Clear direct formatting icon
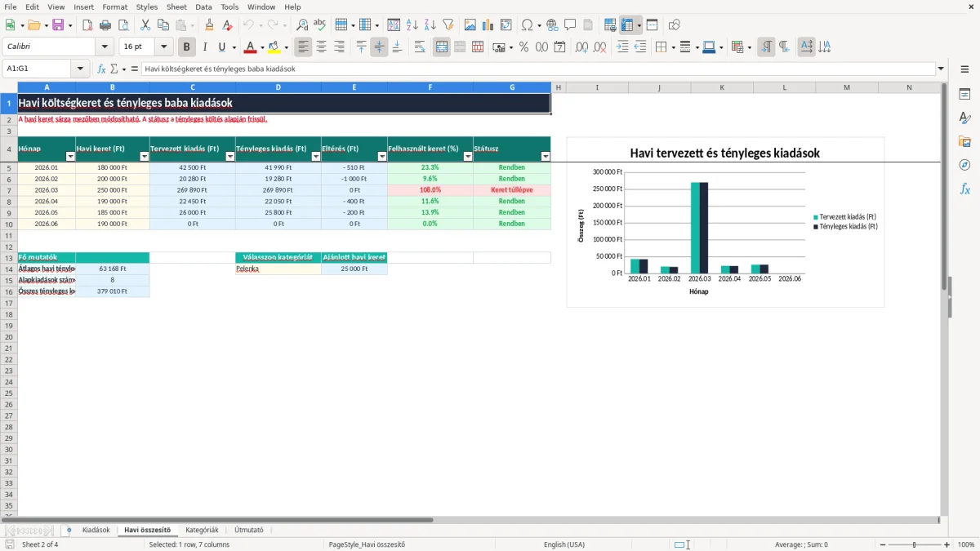980x551 pixels. point(228,25)
